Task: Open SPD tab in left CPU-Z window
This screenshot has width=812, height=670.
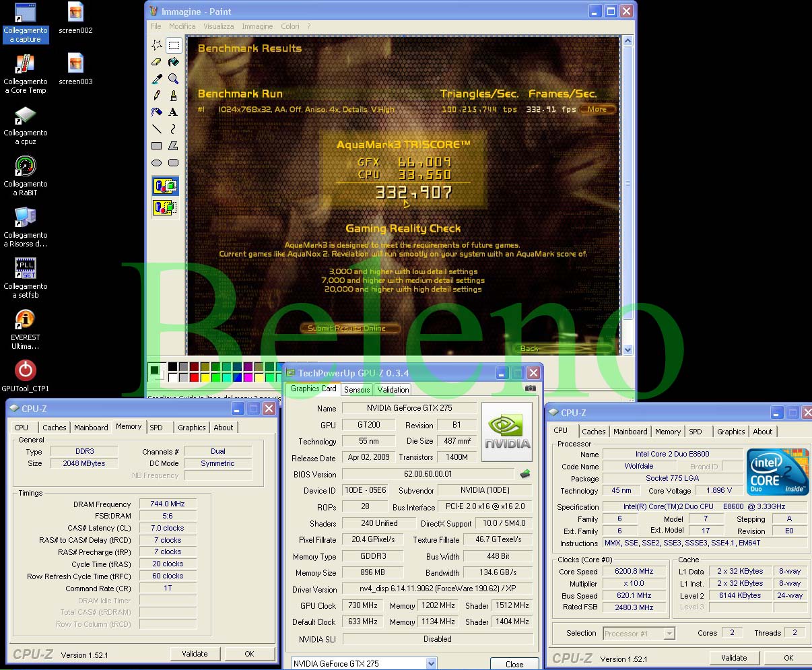Action: [x=156, y=428]
